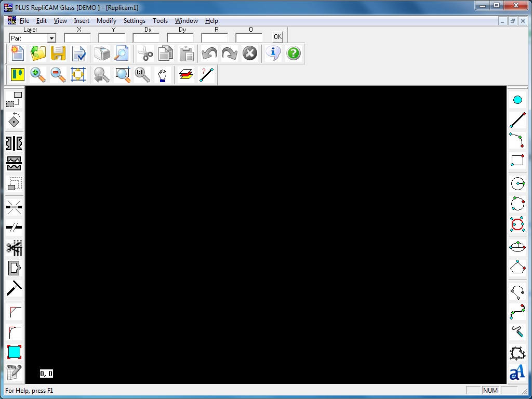Select the rectangle drawing tool
This screenshot has width=532, height=399.
click(517, 161)
